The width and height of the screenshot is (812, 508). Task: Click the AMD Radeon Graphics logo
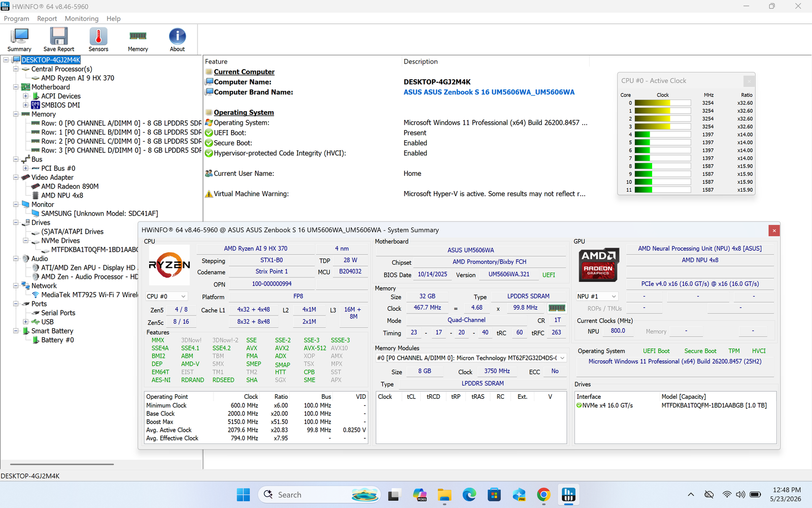tap(598, 265)
